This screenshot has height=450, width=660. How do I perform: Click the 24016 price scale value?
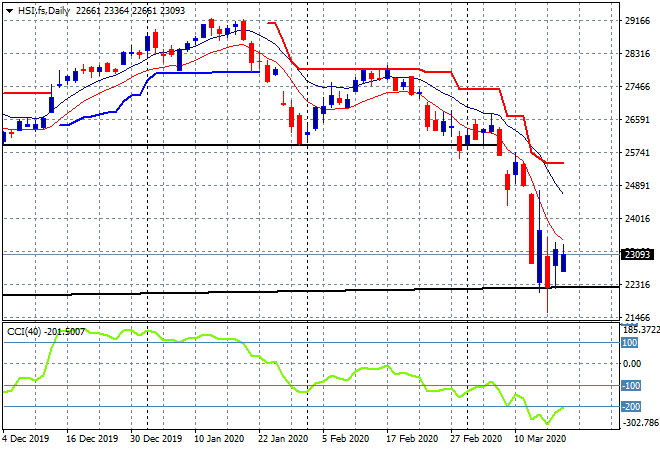point(637,219)
